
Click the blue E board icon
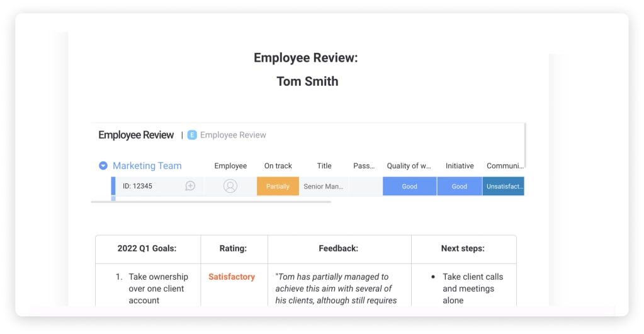coord(192,135)
